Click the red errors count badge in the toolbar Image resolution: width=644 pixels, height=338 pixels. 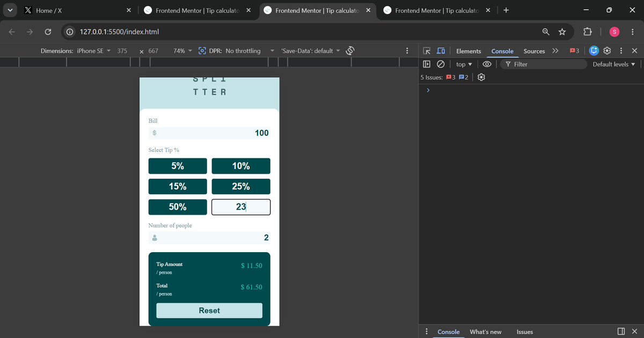[574, 51]
